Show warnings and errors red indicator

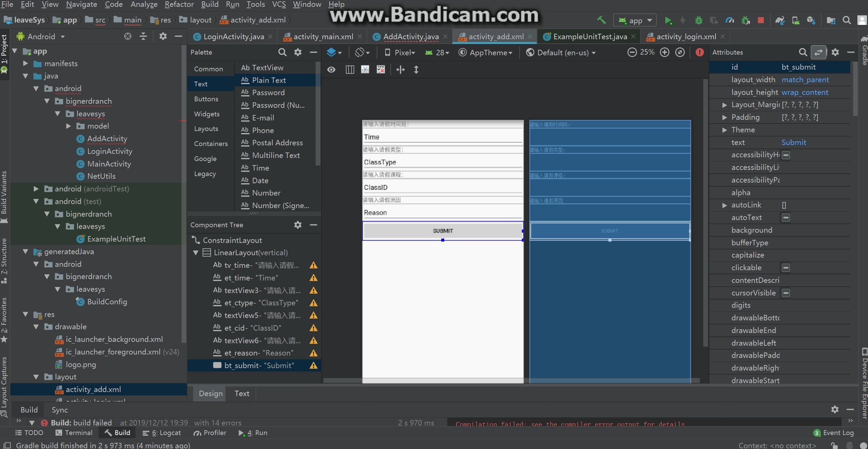[699, 52]
